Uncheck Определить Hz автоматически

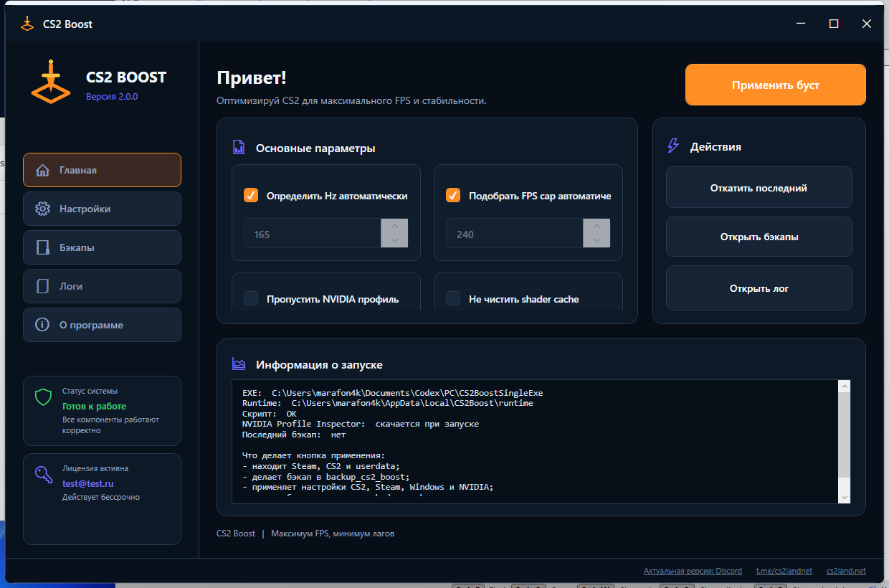[x=251, y=195]
